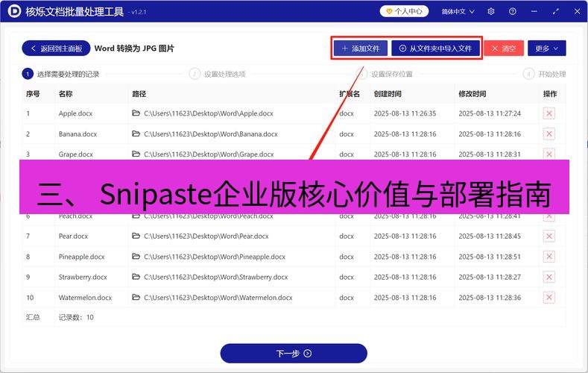Delete Grape.docx row with red X

click(549, 154)
